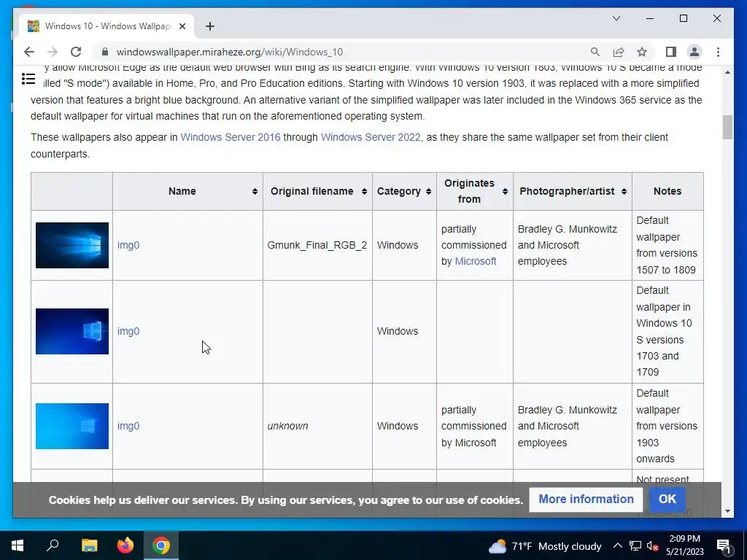Open the zoom search magnifier in address bar
The width and height of the screenshot is (747, 560).
click(x=595, y=52)
